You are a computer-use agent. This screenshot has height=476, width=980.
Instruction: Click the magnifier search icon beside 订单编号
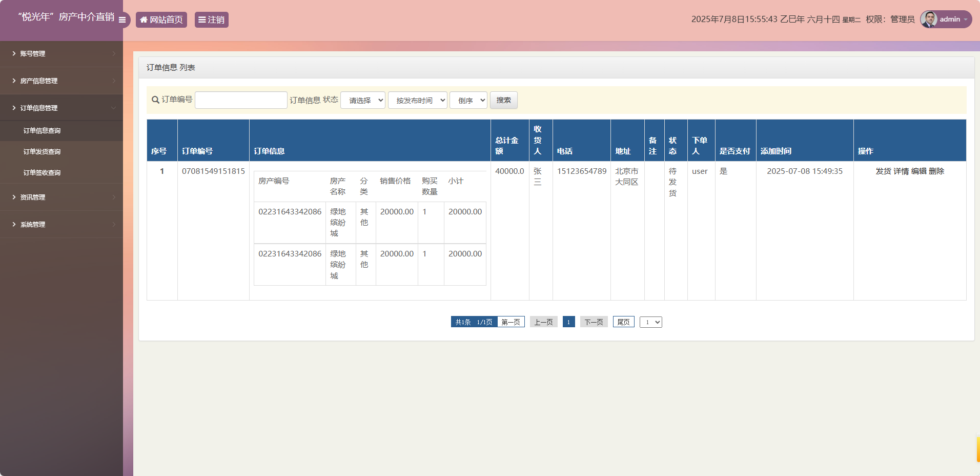click(155, 100)
